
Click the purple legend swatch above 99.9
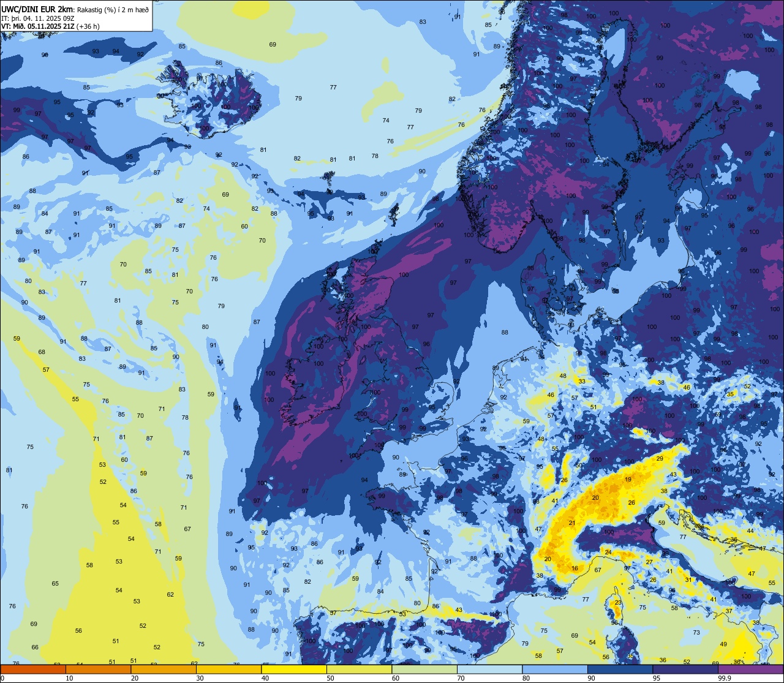click(750, 669)
